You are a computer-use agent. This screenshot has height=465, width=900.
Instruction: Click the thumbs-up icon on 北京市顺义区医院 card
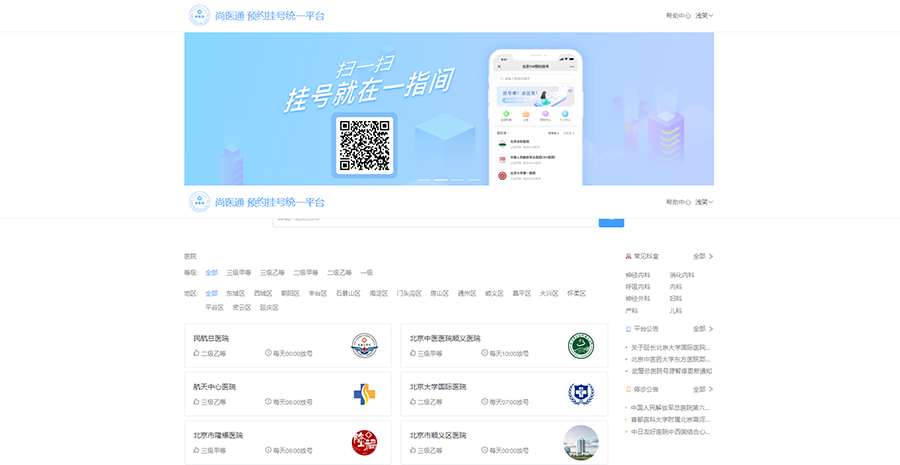click(x=413, y=450)
